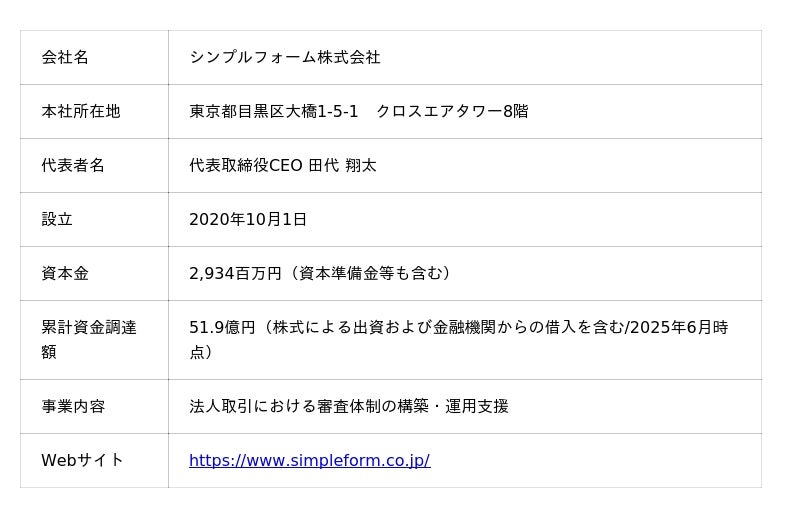The image size is (800, 518).
Task: Click the capital amount 2,934百万円
Action: click(235, 274)
